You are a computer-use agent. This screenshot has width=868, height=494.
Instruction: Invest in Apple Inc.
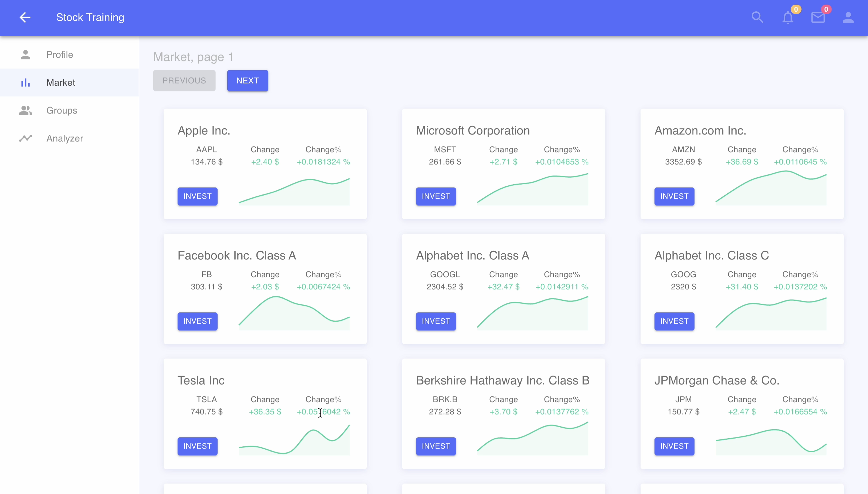(x=197, y=196)
